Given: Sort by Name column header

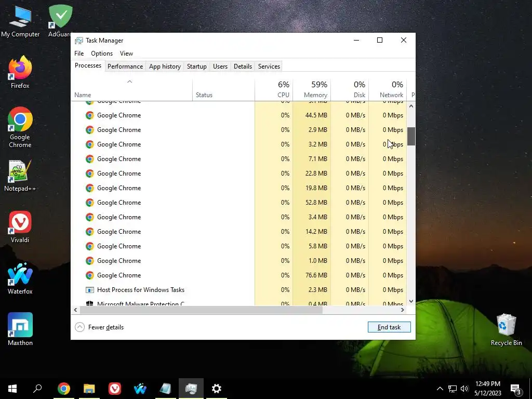Looking at the screenshot, I should 131,90.
